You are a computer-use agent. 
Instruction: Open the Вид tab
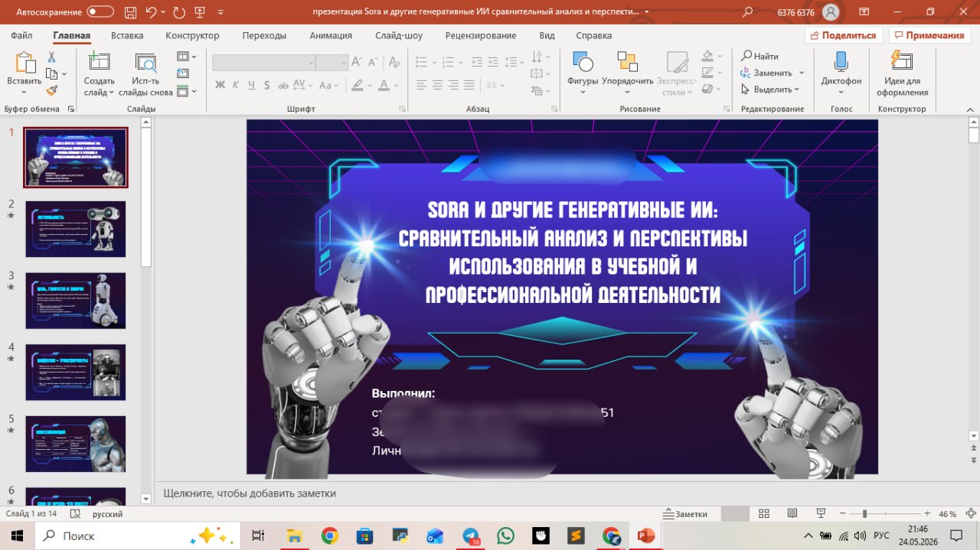pos(547,35)
